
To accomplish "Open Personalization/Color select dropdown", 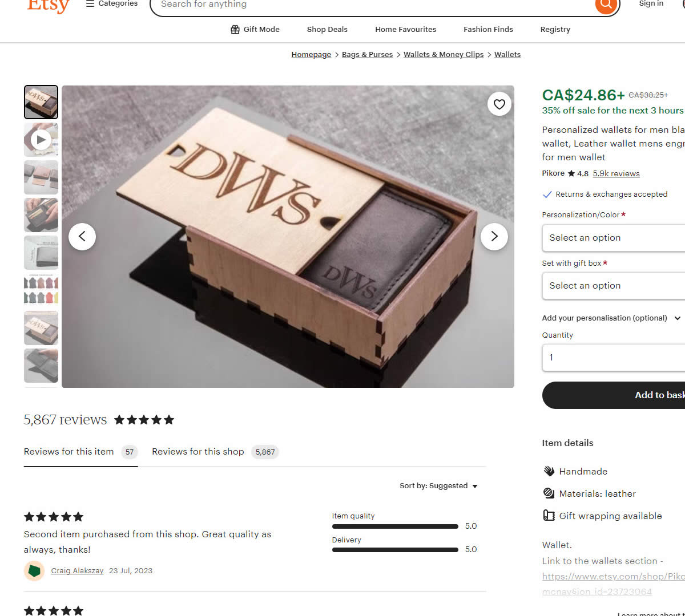I will coord(614,238).
